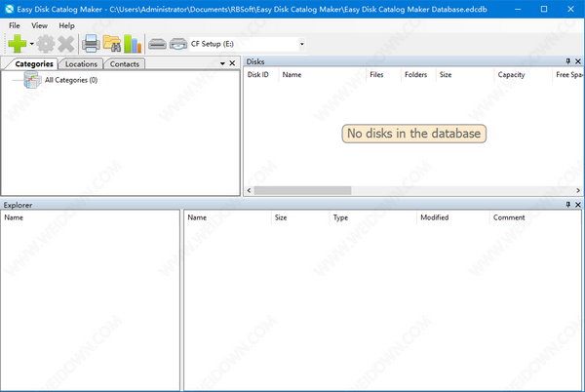Sort disks by Folders column
This screenshot has height=392, width=585.
click(x=418, y=74)
